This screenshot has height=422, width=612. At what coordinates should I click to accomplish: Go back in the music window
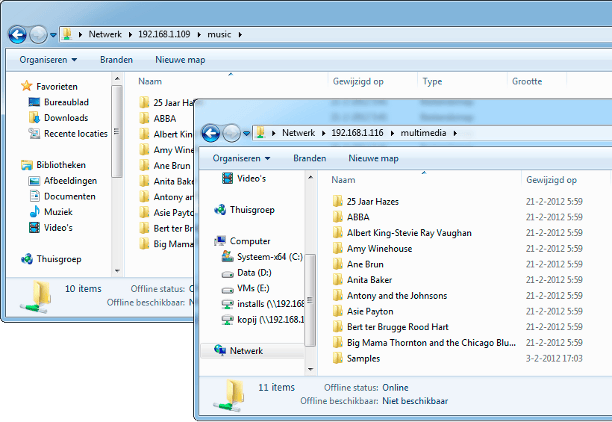click(18, 35)
